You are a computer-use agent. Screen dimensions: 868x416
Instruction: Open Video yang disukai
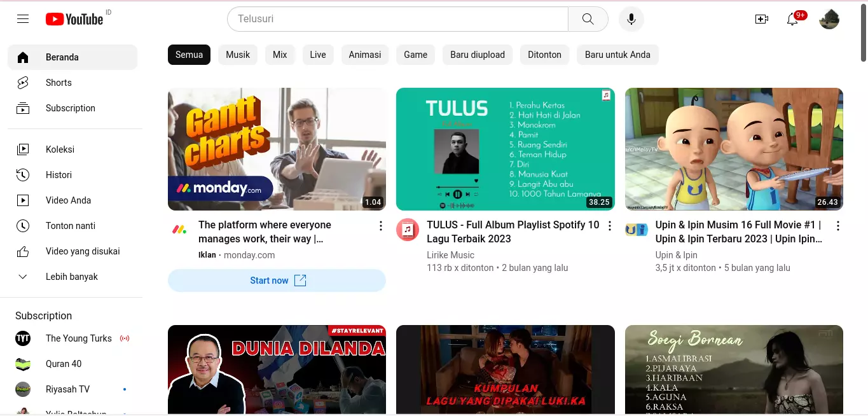72,251
